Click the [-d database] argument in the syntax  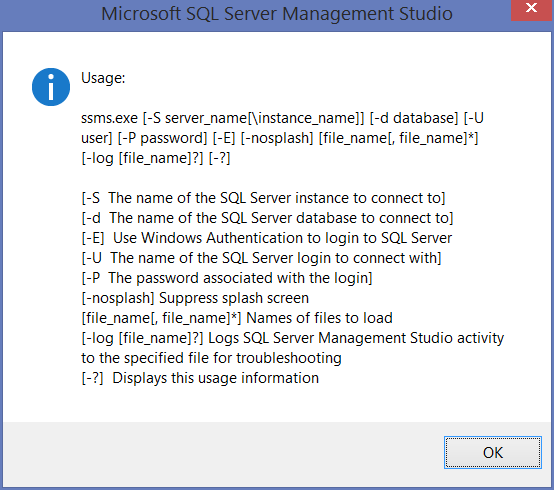click(x=414, y=118)
